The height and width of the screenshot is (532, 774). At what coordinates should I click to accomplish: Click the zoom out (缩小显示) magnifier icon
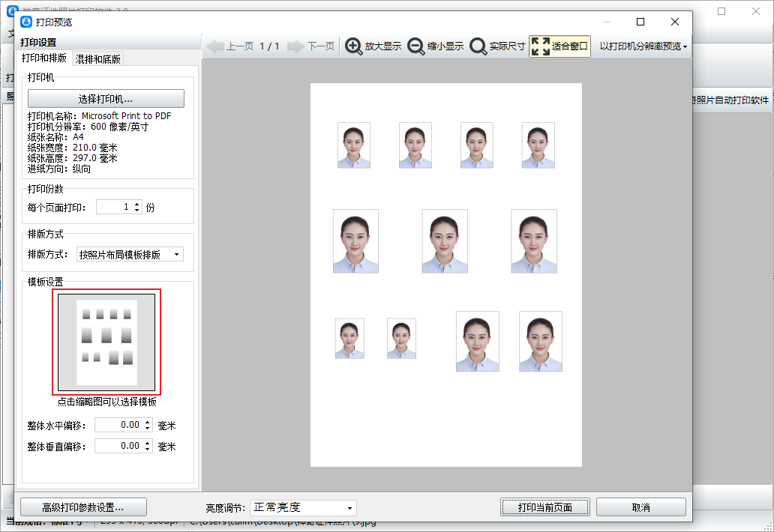pos(416,46)
